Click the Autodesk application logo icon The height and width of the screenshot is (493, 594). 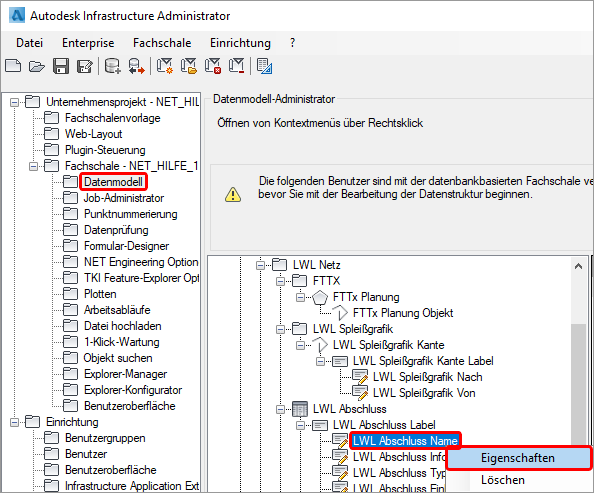[x=17, y=16]
